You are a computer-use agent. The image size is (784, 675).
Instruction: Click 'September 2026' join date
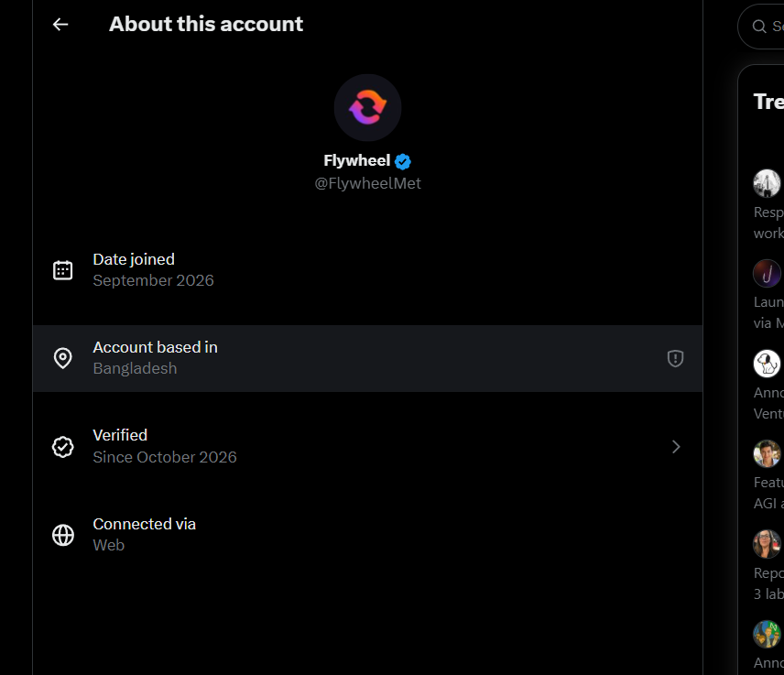coord(154,280)
